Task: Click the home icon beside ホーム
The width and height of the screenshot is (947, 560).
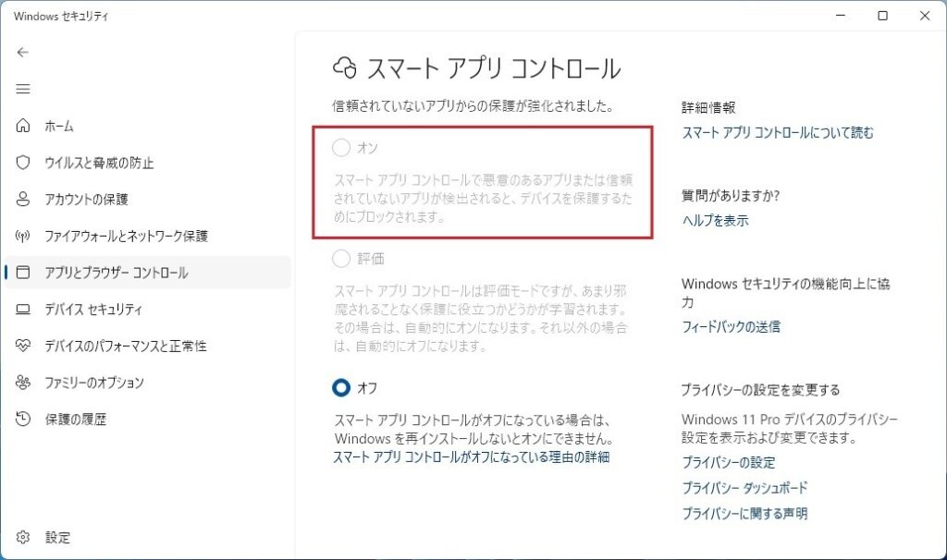Action: (23, 126)
